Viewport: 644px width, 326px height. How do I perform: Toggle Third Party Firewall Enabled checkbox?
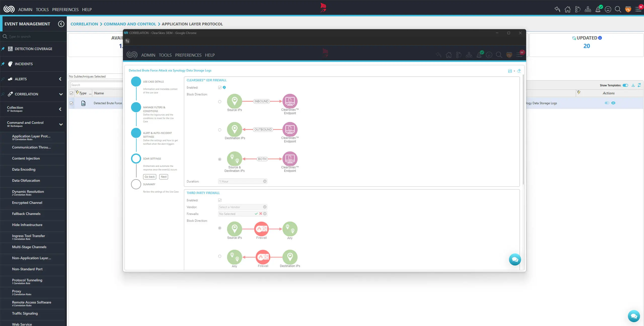coord(220,200)
